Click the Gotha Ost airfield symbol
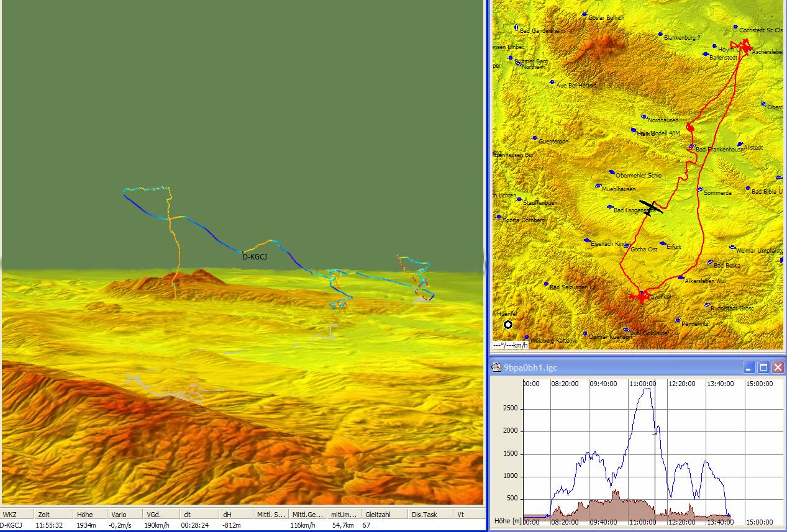 point(627,246)
